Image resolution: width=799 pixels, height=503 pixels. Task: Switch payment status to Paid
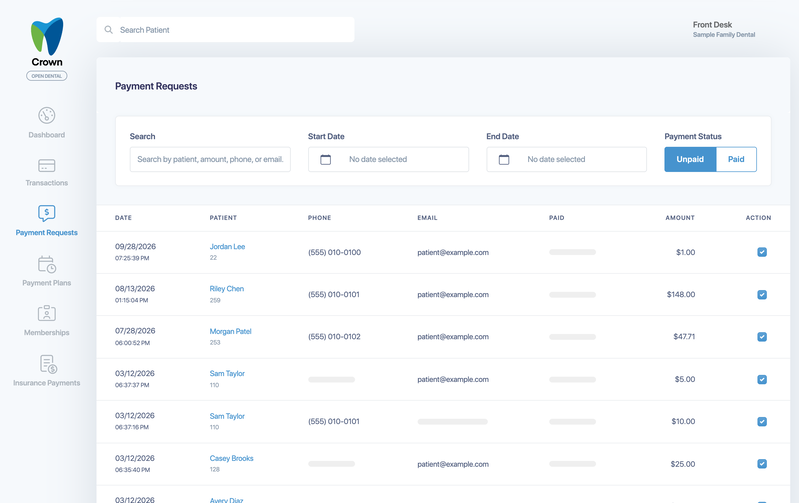(736, 159)
